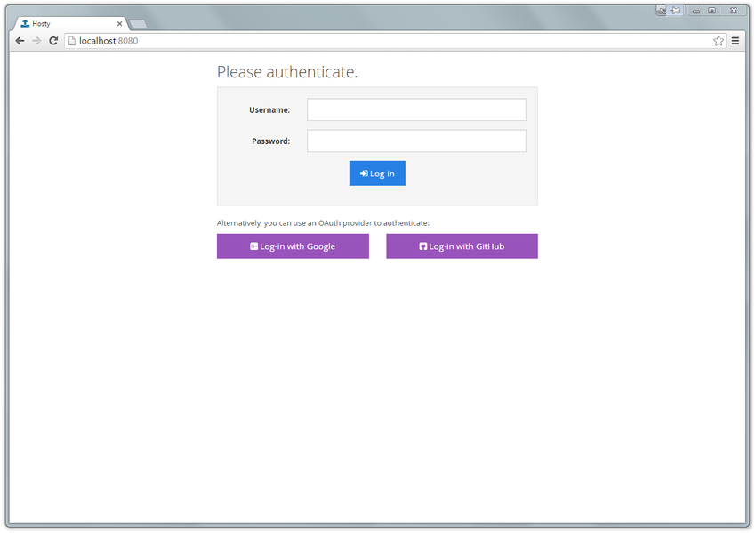Open a new browser tab
Viewport: 756px width, 533px height.
point(139,24)
